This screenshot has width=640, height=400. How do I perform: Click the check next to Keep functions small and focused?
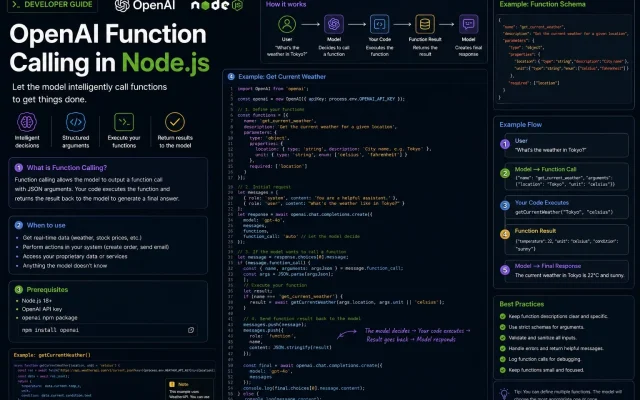click(503, 370)
